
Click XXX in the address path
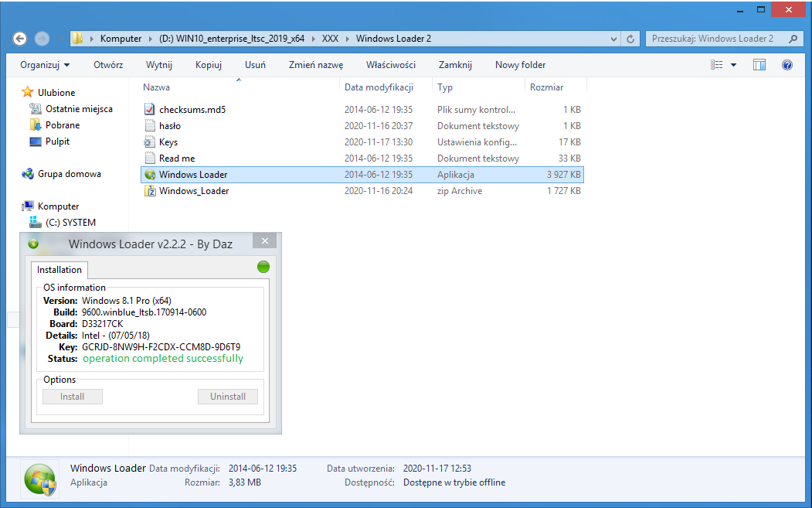[331, 39]
